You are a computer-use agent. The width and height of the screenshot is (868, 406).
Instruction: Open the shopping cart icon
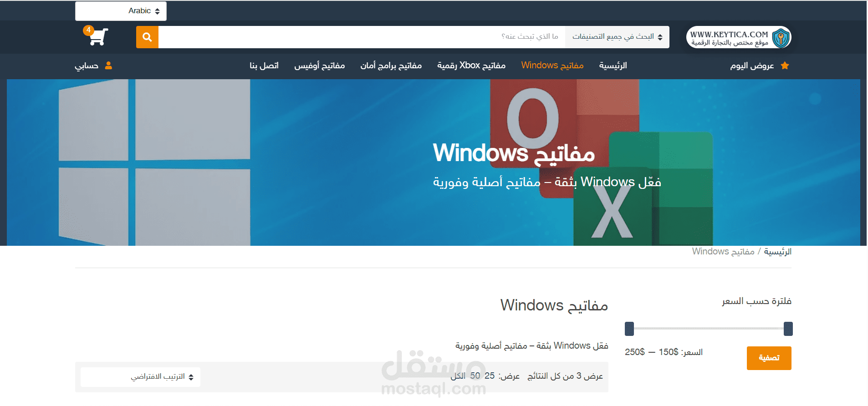point(98,37)
